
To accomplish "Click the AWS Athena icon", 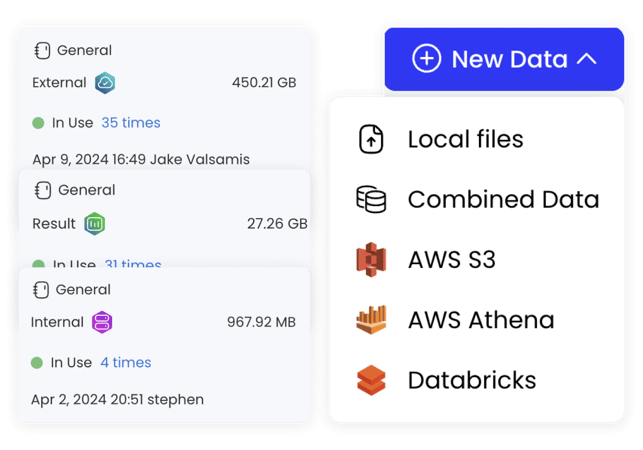I will [371, 320].
